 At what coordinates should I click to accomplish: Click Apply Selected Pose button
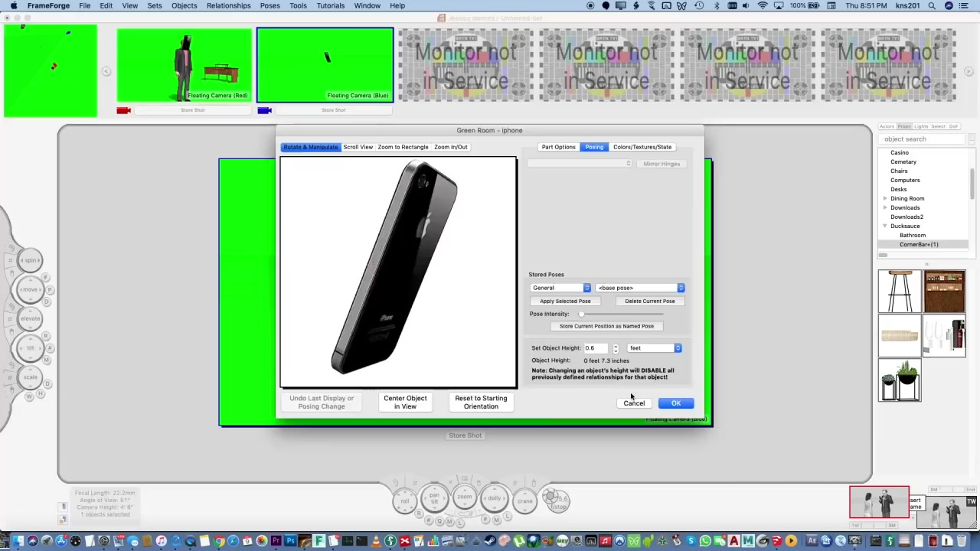coord(565,302)
